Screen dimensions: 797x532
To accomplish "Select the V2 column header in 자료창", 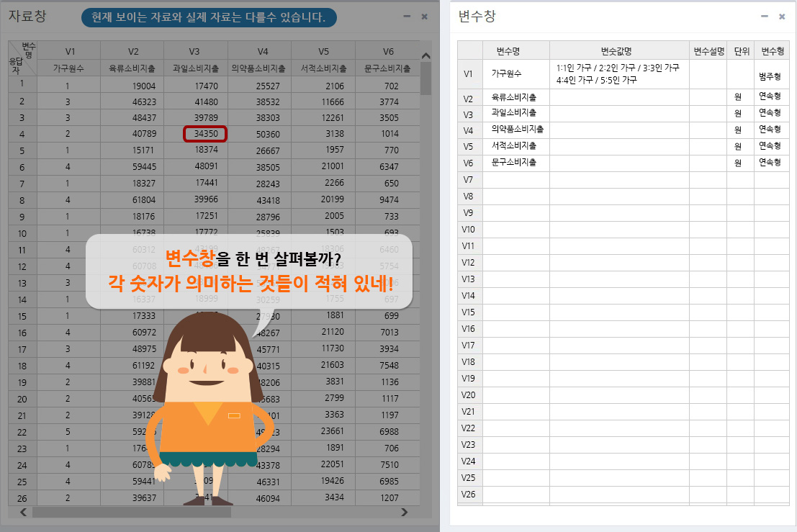I will [x=132, y=51].
